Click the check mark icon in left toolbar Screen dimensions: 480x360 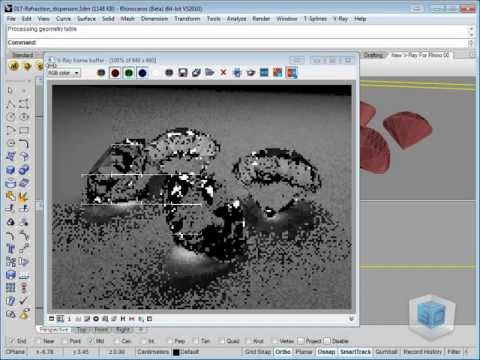point(24,301)
